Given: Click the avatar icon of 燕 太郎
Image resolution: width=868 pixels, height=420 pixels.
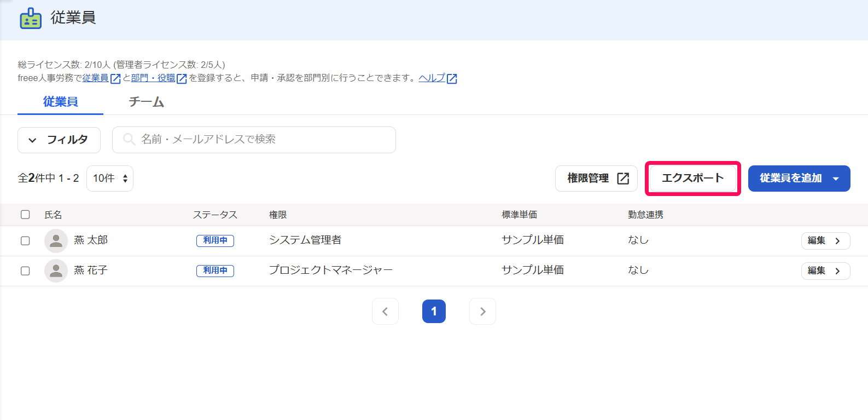Looking at the screenshot, I should (x=56, y=240).
